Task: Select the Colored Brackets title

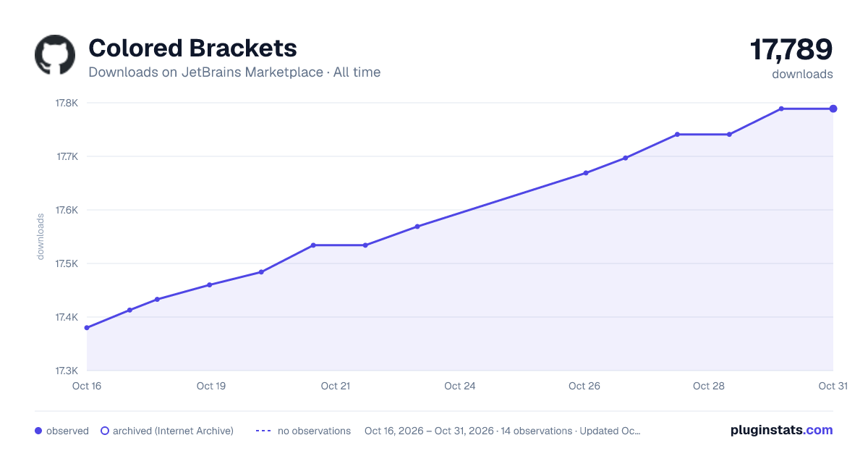Action: tap(192, 48)
